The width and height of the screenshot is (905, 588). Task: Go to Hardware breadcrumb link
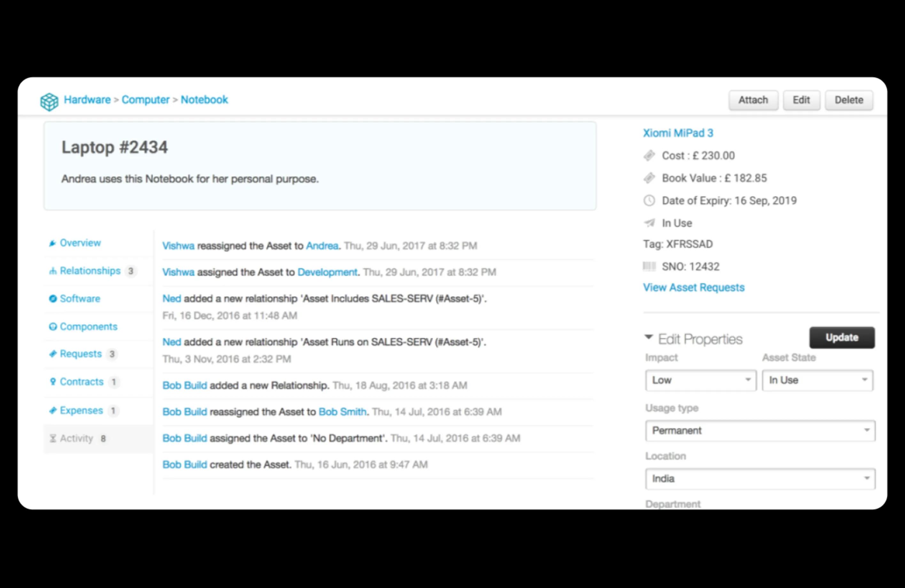(87, 100)
